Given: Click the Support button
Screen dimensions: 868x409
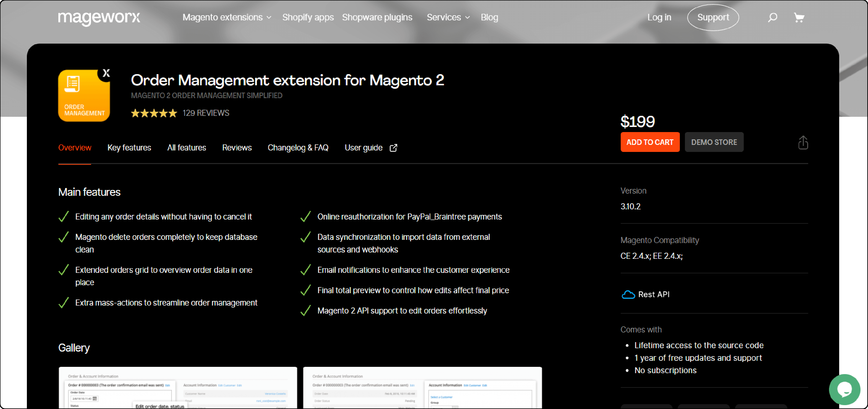Looking at the screenshot, I should [713, 17].
